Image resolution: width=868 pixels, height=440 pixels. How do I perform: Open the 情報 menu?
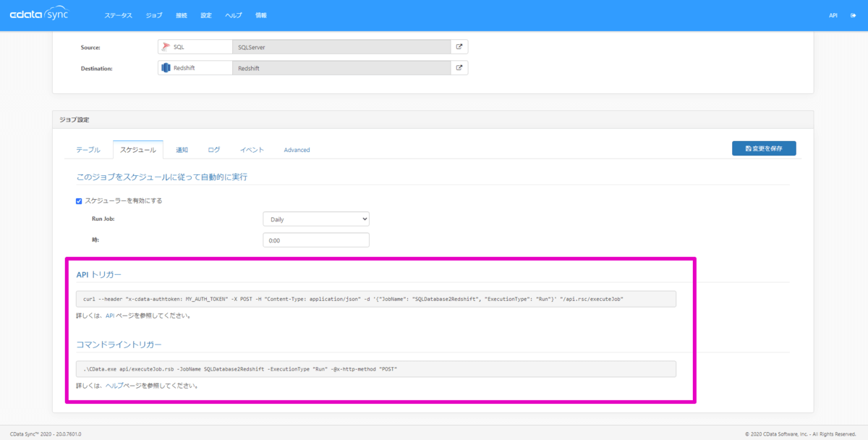coord(261,15)
